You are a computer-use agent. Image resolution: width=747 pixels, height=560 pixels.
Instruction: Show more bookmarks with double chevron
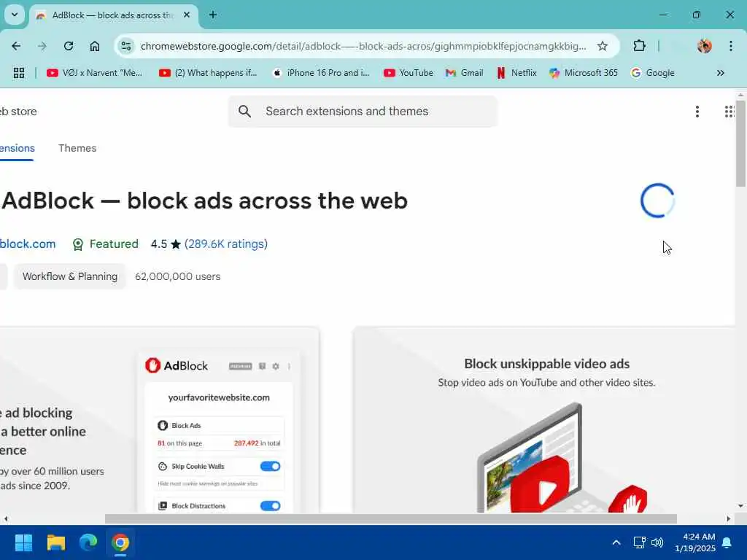pos(720,73)
